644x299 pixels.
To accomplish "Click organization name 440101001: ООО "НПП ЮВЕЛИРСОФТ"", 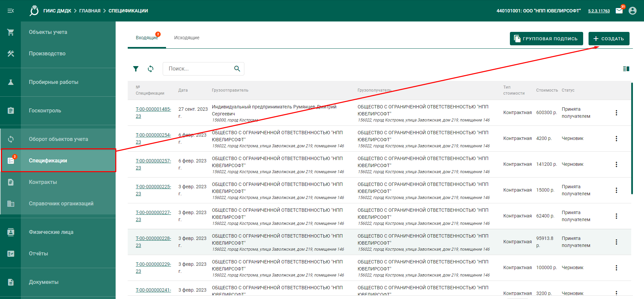I will 538,11.
